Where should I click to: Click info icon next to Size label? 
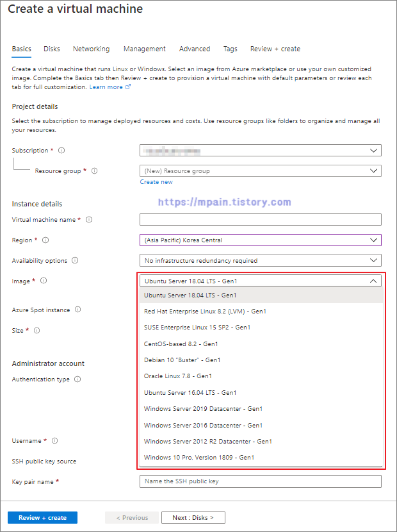[x=36, y=330]
